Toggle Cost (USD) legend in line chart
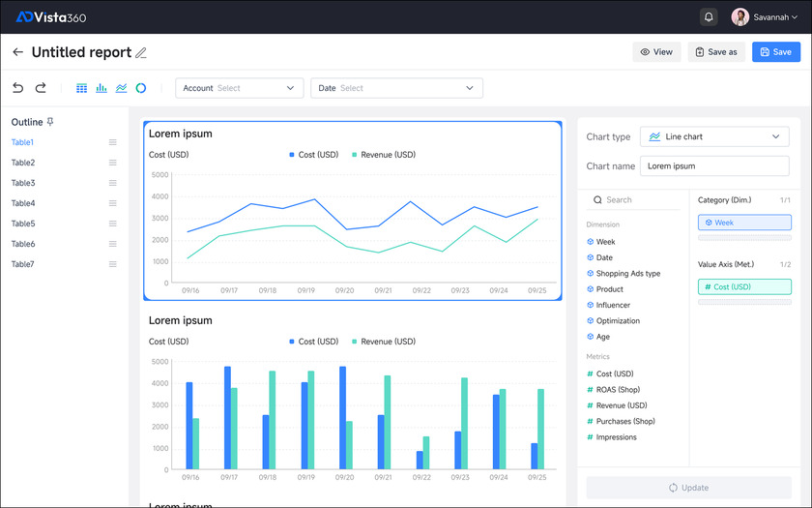812x508 pixels. pos(314,155)
